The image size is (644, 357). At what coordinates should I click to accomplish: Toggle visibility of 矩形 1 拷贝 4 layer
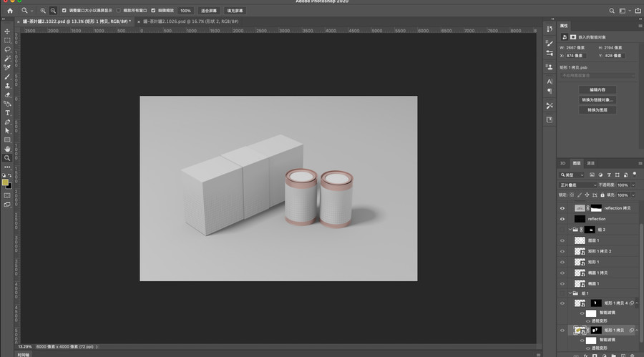[562, 303]
